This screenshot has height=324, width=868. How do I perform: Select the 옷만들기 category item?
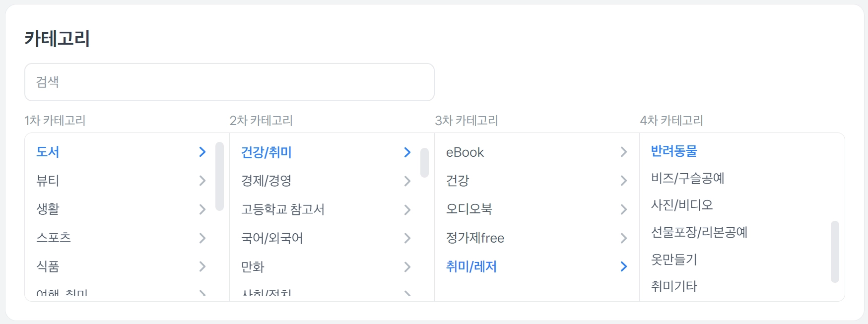click(x=674, y=259)
